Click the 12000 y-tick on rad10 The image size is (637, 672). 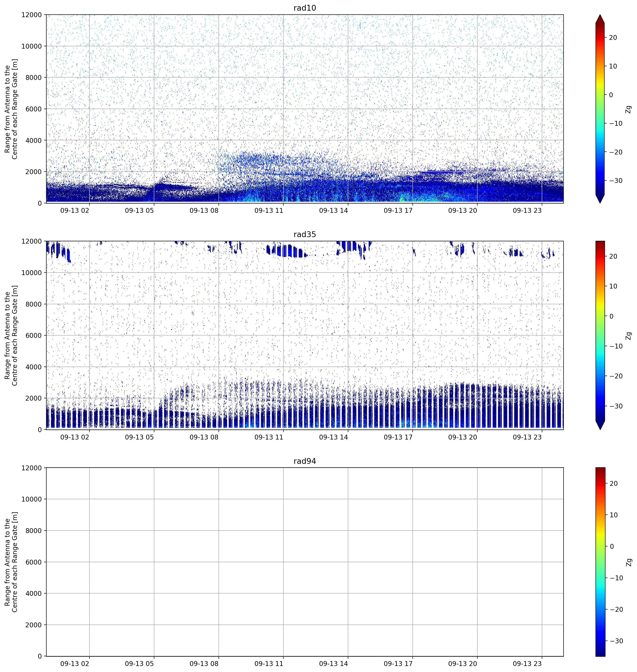(x=32, y=15)
